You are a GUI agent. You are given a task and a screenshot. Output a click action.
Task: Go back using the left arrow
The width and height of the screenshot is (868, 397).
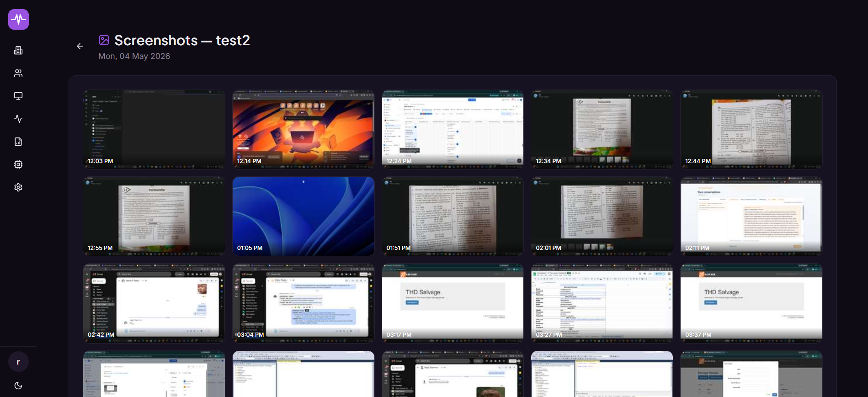(x=80, y=46)
